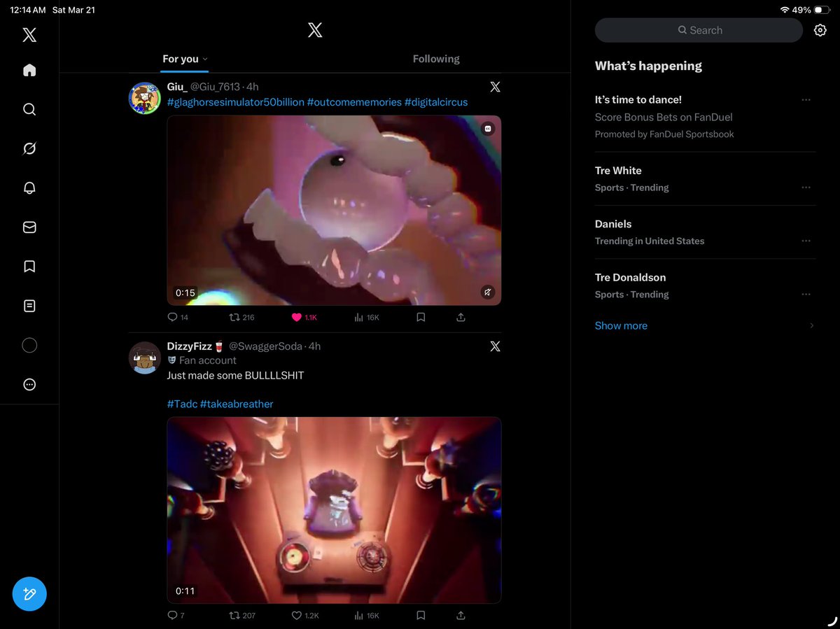Open Giu_ profile avatar

coord(145,98)
